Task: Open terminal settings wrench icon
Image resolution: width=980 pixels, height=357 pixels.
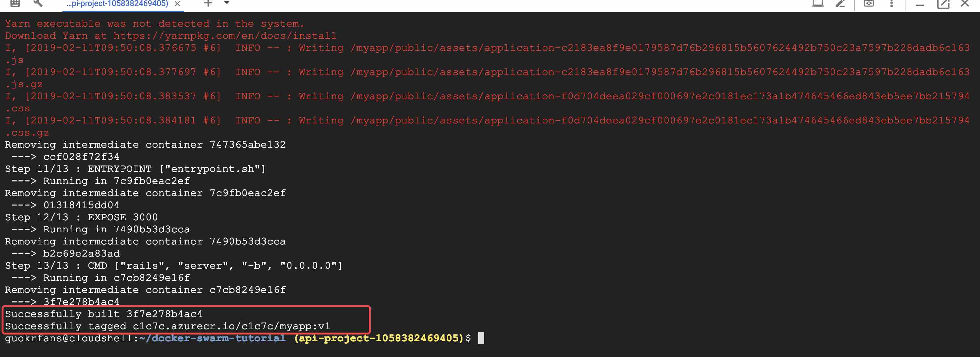Action: (38, 3)
